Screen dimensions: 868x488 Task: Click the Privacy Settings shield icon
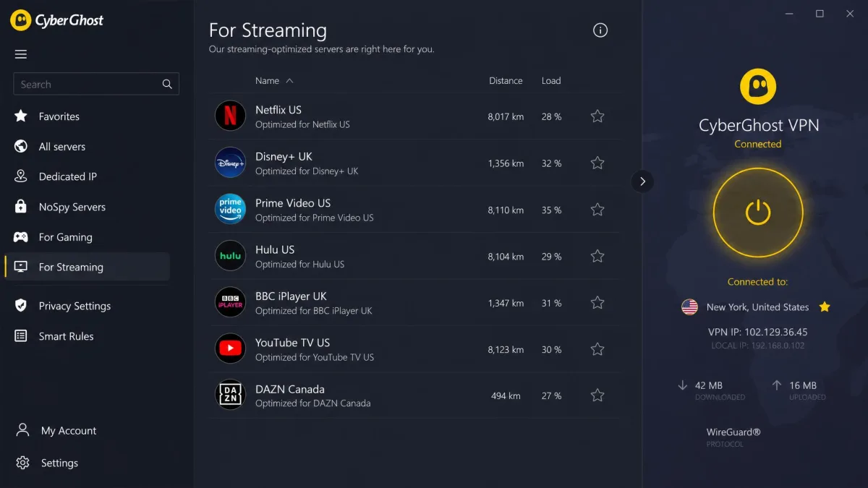point(21,305)
